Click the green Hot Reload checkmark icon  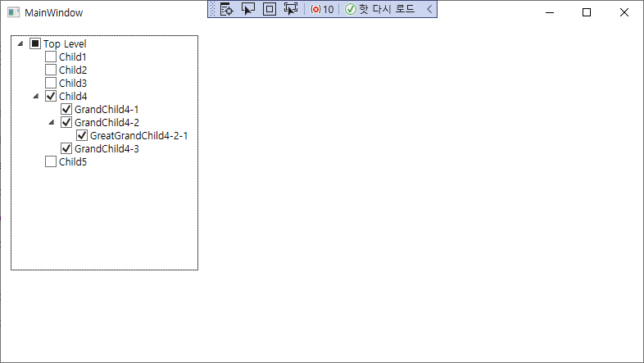click(x=351, y=9)
